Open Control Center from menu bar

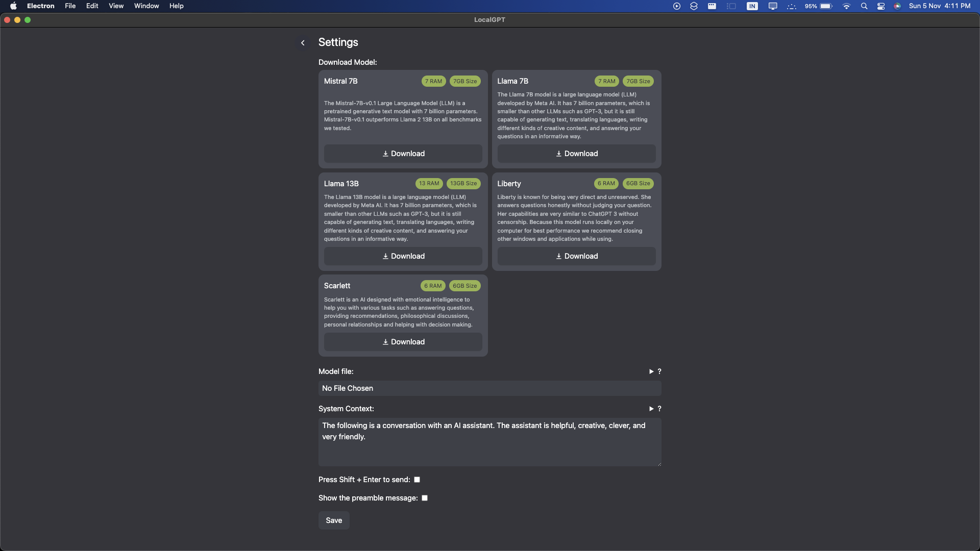click(x=881, y=6)
